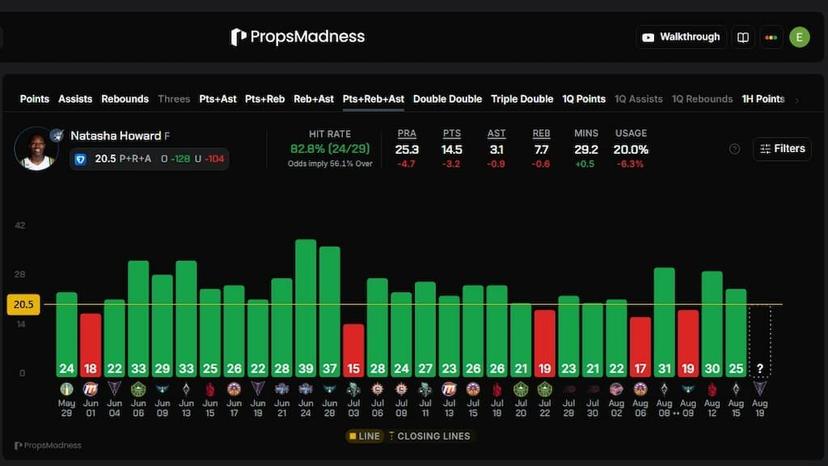Open the Triple Double tab

point(522,99)
